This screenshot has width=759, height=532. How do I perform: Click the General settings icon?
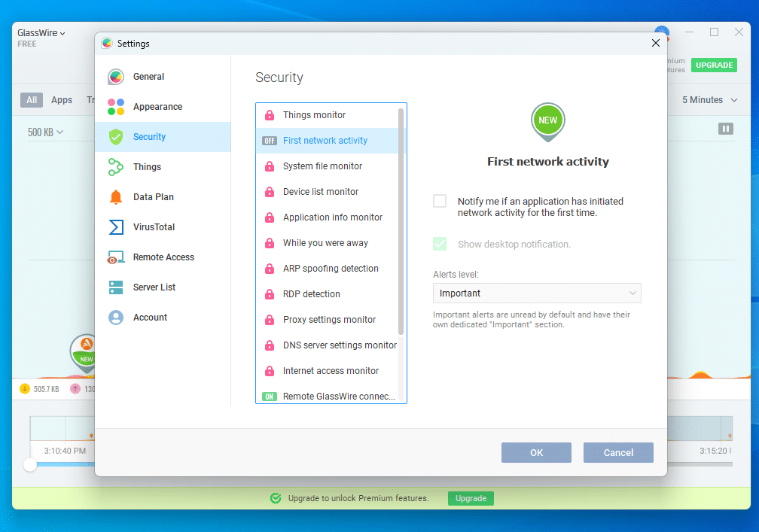pos(116,77)
